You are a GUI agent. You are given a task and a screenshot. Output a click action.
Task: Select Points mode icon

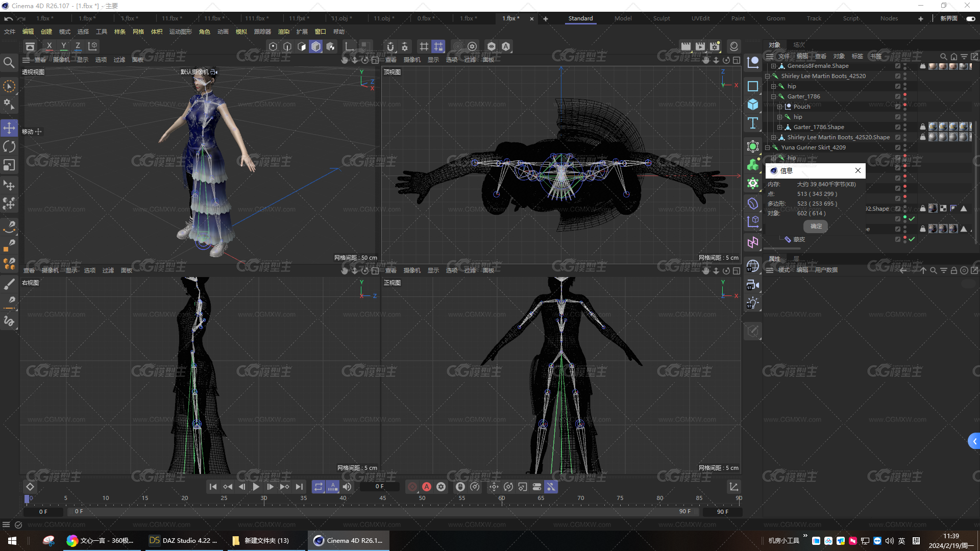(x=273, y=46)
